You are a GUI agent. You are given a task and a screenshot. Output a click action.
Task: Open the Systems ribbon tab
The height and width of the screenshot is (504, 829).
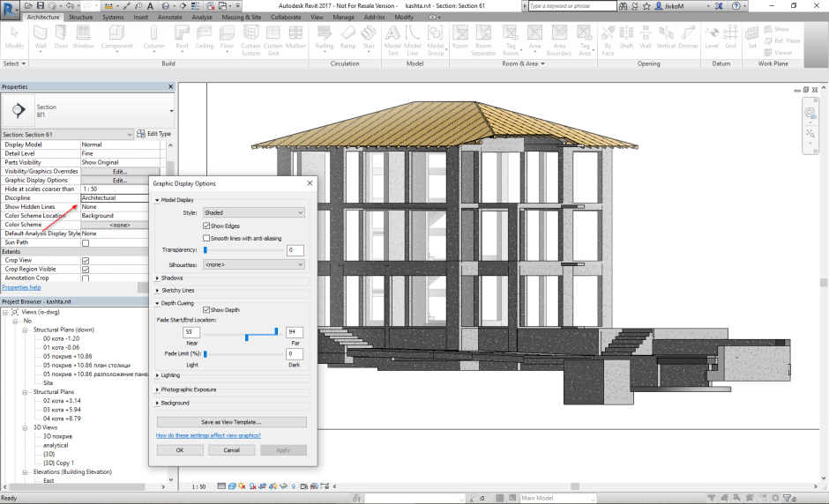point(113,17)
